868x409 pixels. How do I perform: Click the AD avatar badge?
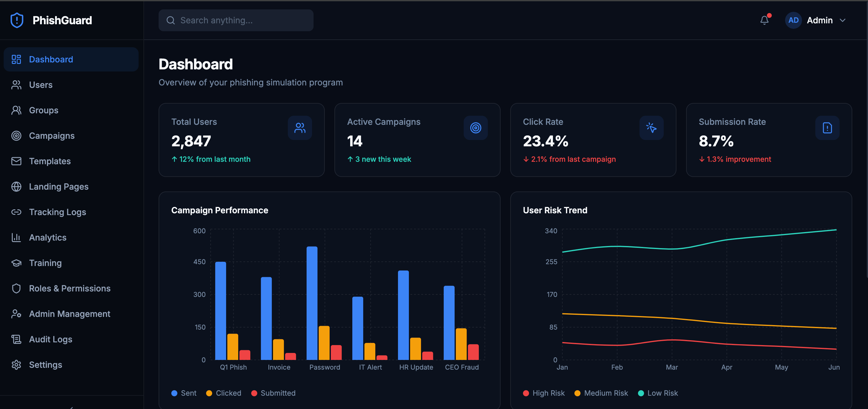[794, 20]
